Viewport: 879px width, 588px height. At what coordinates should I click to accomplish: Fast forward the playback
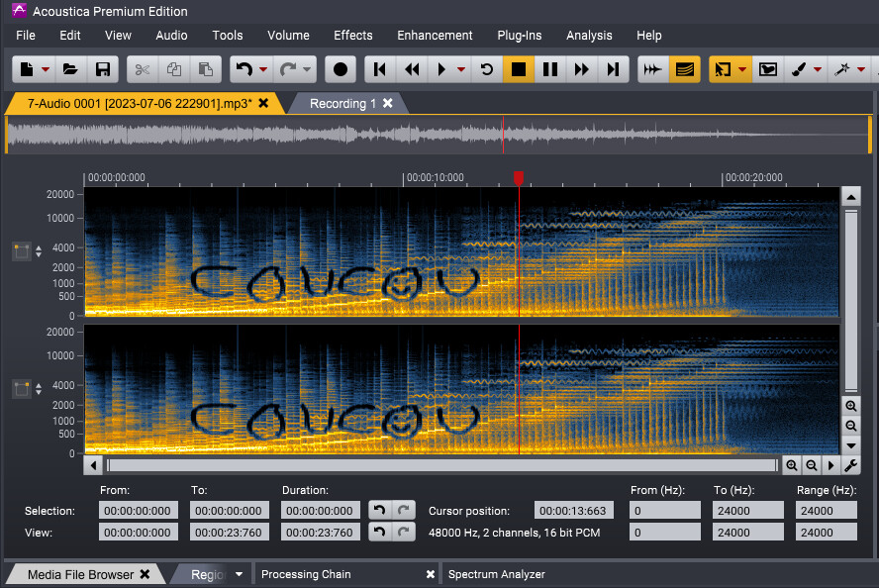click(x=582, y=69)
